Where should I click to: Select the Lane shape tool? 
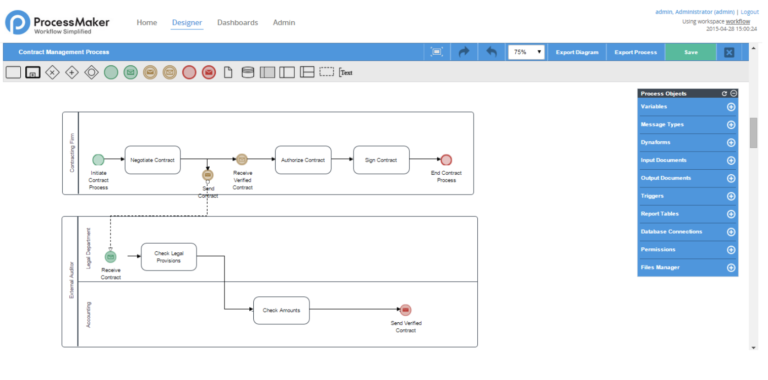click(307, 72)
